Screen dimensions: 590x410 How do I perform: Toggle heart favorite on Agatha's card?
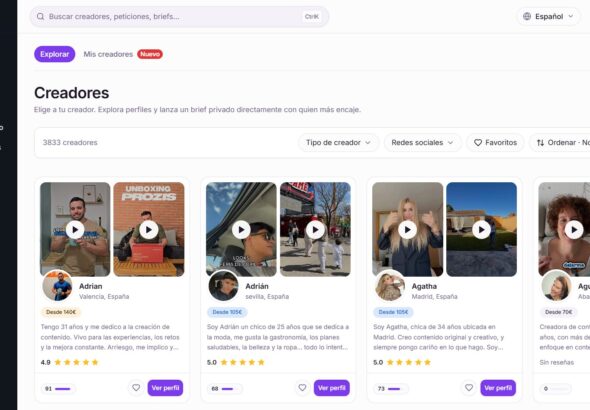[x=469, y=387]
